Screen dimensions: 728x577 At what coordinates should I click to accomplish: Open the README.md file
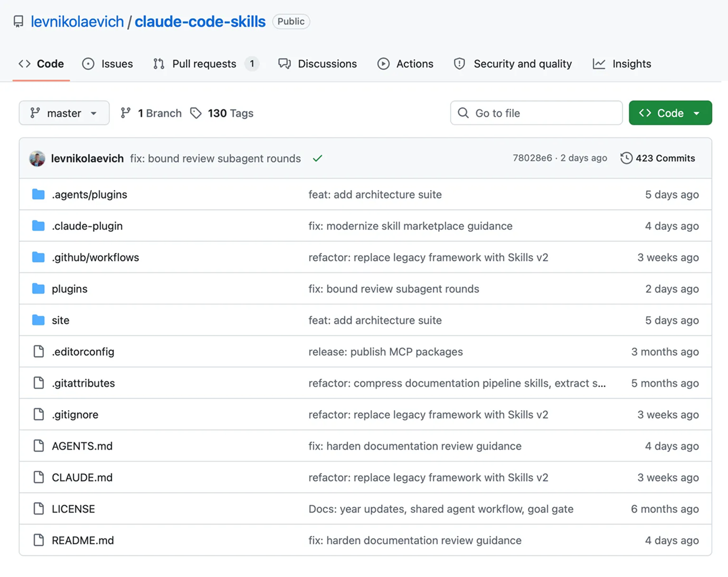point(83,540)
